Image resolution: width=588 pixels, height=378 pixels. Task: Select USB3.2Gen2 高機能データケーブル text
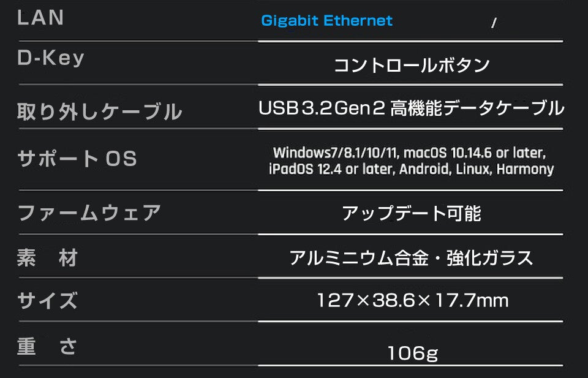(x=411, y=108)
